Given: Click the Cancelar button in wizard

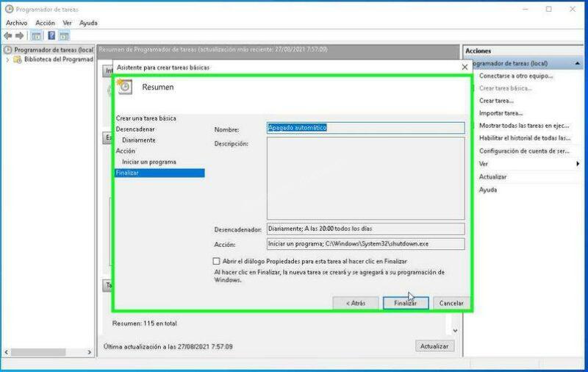Looking at the screenshot, I should tap(451, 303).
